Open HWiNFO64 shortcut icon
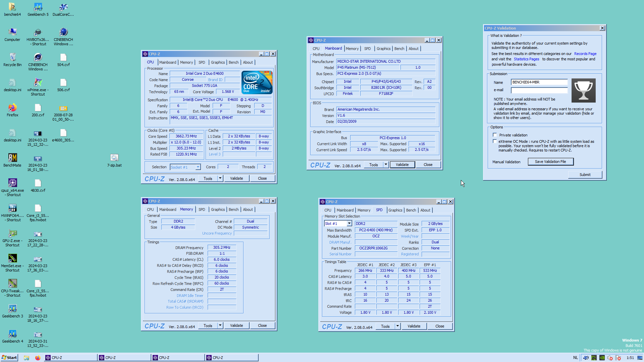The image size is (644, 362). click(12, 213)
